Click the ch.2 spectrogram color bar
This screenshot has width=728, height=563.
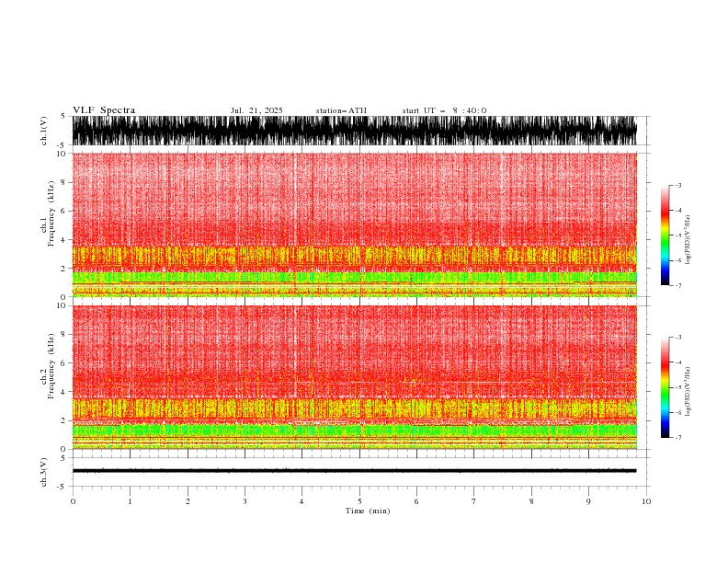665,387
